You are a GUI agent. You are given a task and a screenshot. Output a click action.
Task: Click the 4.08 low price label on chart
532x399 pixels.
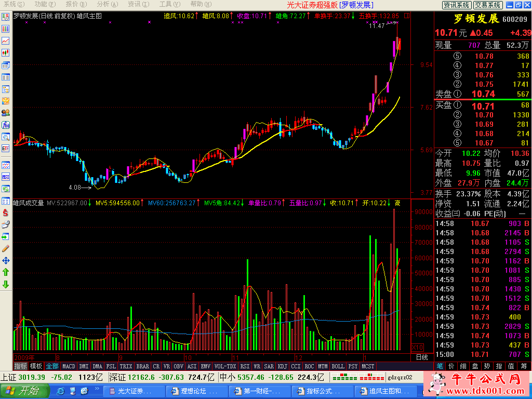coord(75,187)
